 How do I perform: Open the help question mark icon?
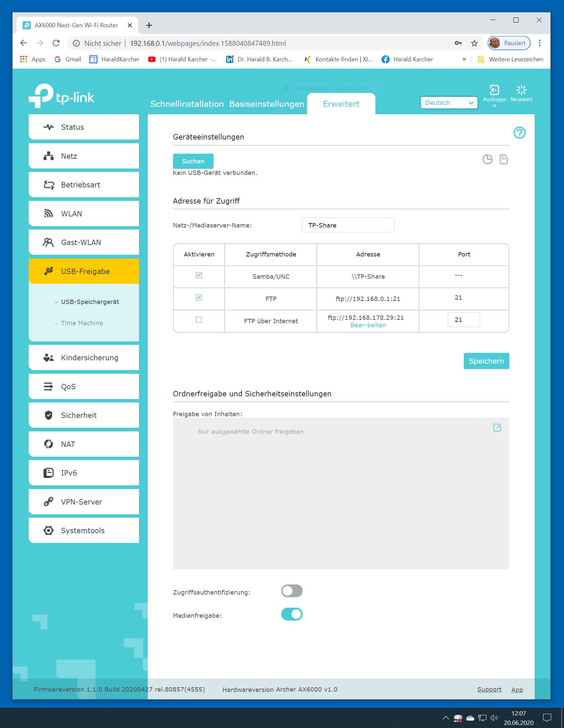tap(519, 133)
